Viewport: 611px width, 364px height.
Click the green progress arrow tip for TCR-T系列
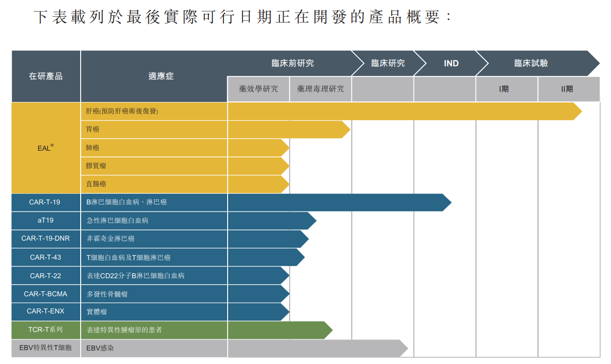(x=328, y=330)
